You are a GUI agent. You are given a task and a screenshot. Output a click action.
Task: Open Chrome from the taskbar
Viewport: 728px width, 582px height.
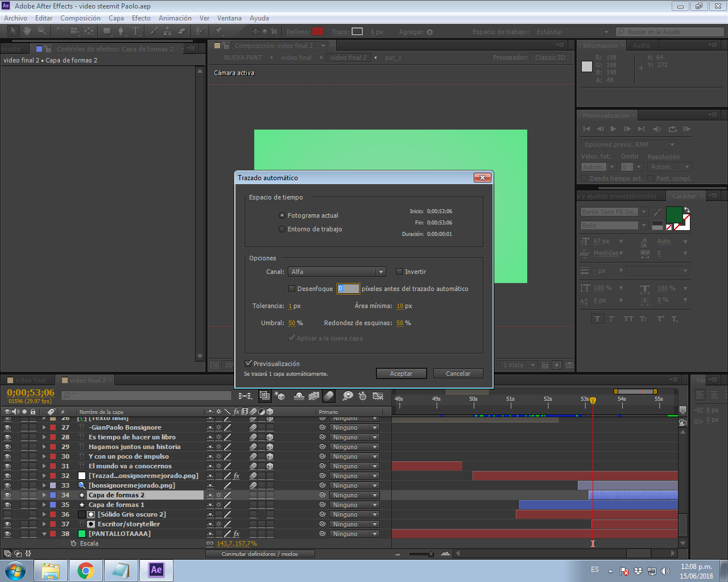(x=86, y=570)
